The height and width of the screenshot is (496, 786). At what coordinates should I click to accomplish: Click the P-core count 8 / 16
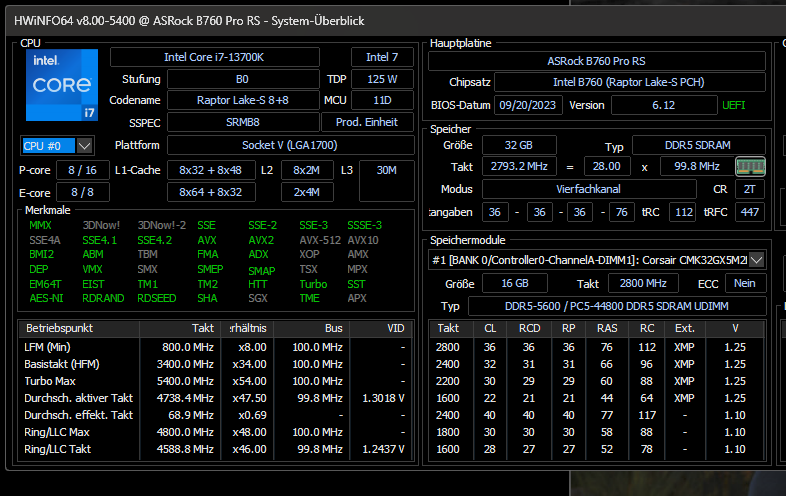pyautogui.click(x=83, y=170)
